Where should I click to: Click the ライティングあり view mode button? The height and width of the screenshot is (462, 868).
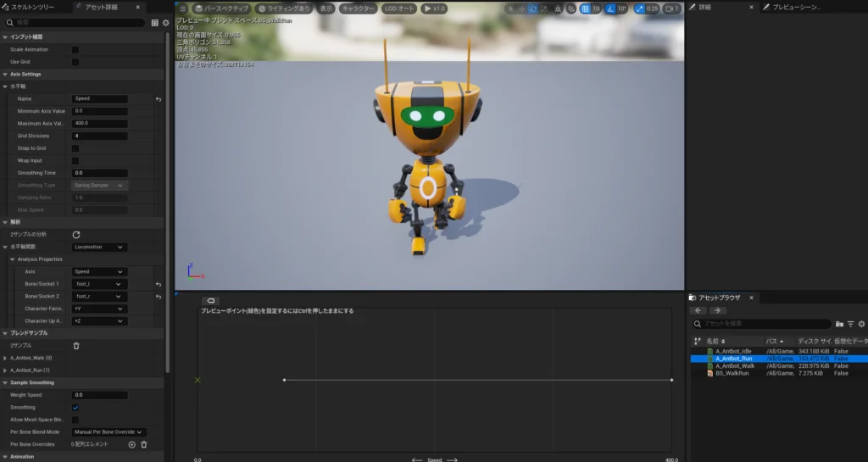pyautogui.click(x=283, y=8)
